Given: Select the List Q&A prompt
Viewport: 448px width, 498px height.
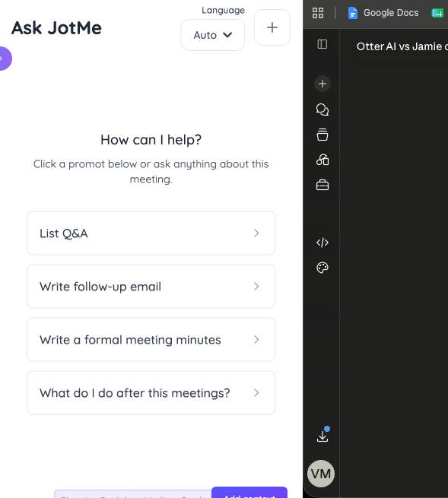Looking at the screenshot, I should pyautogui.click(x=151, y=233).
